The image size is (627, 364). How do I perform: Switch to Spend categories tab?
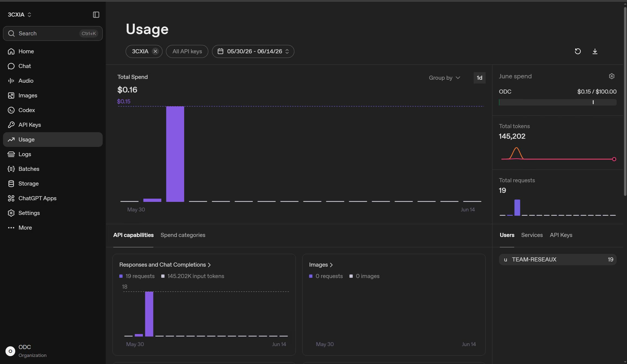point(183,235)
